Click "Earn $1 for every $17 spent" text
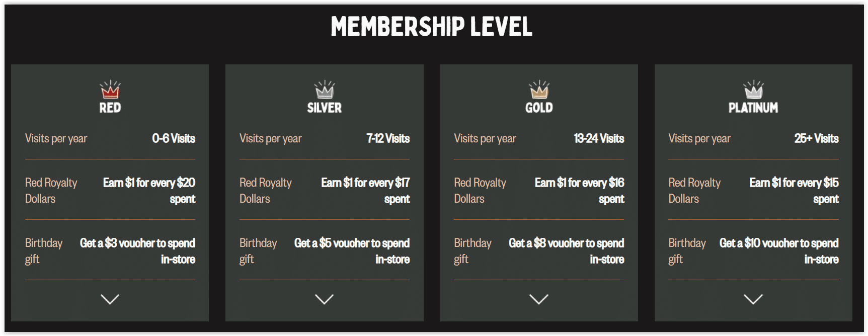This screenshot has height=336, width=868. point(365,183)
